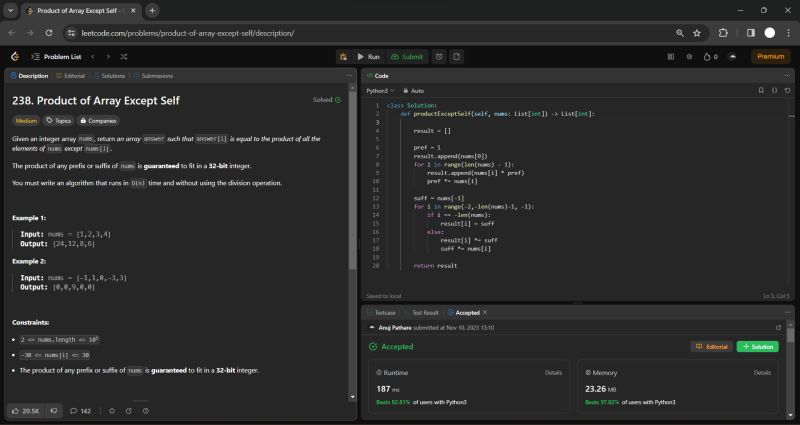Image resolution: width=800 pixels, height=425 pixels.
Task: Expand the Topics tag section
Action: click(59, 120)
